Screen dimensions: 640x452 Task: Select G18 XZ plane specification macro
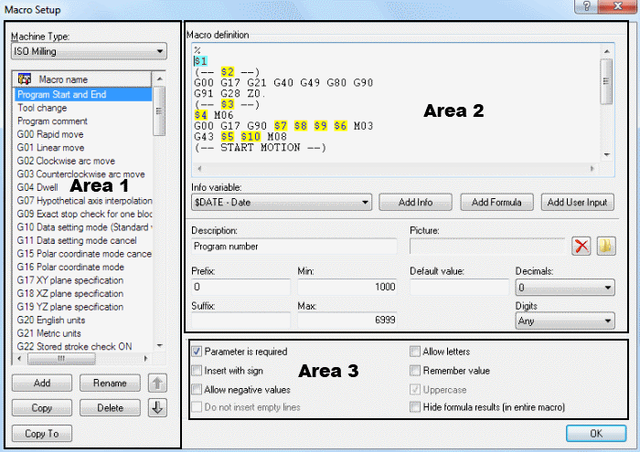coord(83,294)
